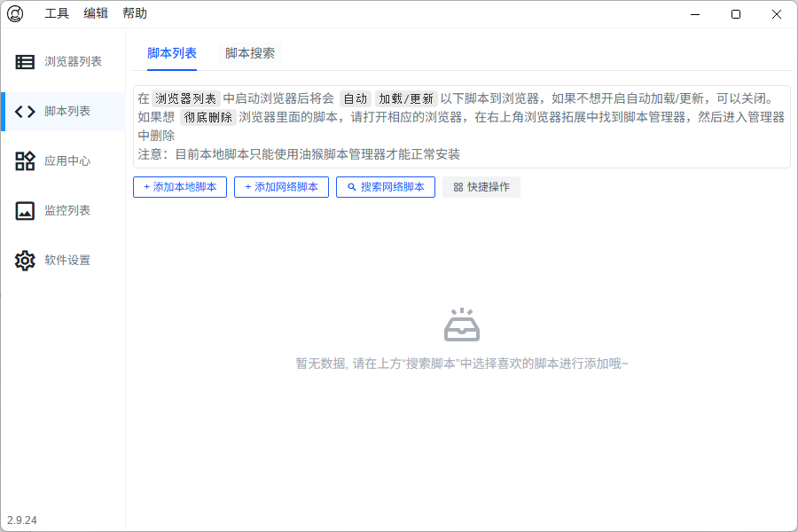This screenshot has width=798, height=532.
Task: Click the plus icon on 添加网络脚本
Action: [x=247, y=187]
